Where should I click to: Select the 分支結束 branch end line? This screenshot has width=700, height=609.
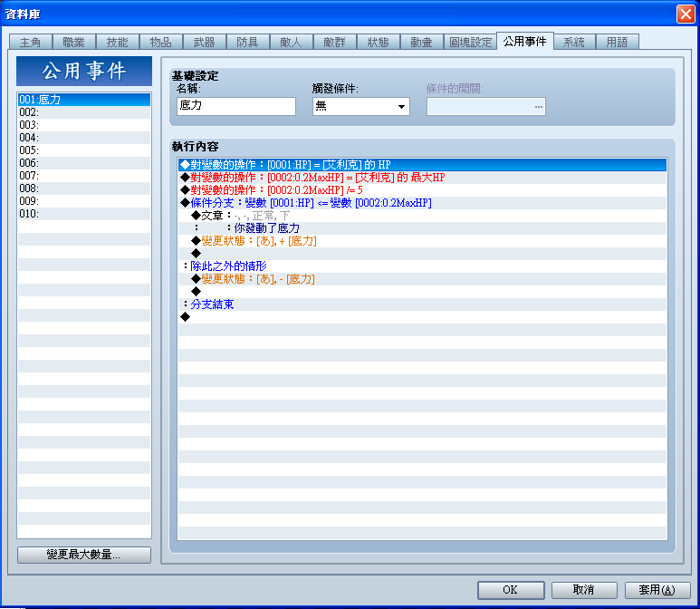(x=422, y=304)
